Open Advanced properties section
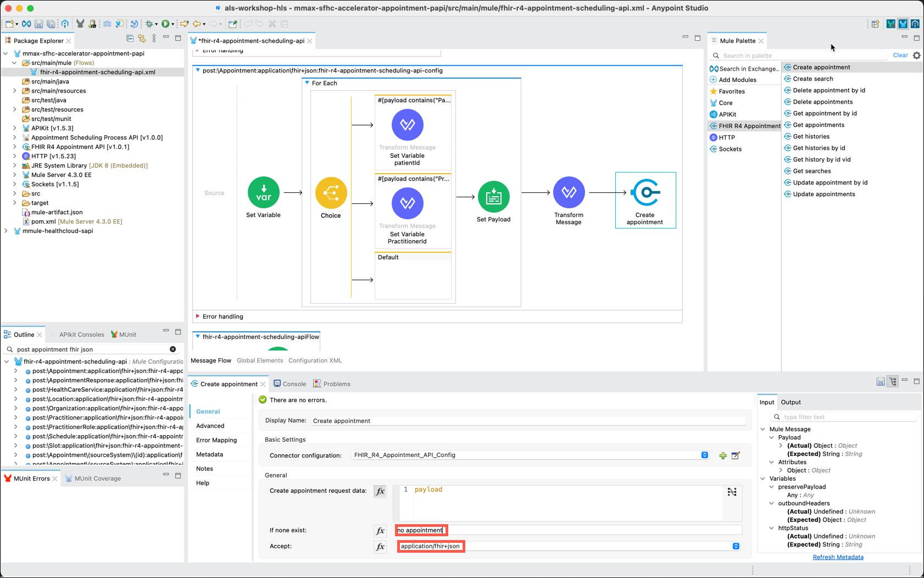 [210, 426]
